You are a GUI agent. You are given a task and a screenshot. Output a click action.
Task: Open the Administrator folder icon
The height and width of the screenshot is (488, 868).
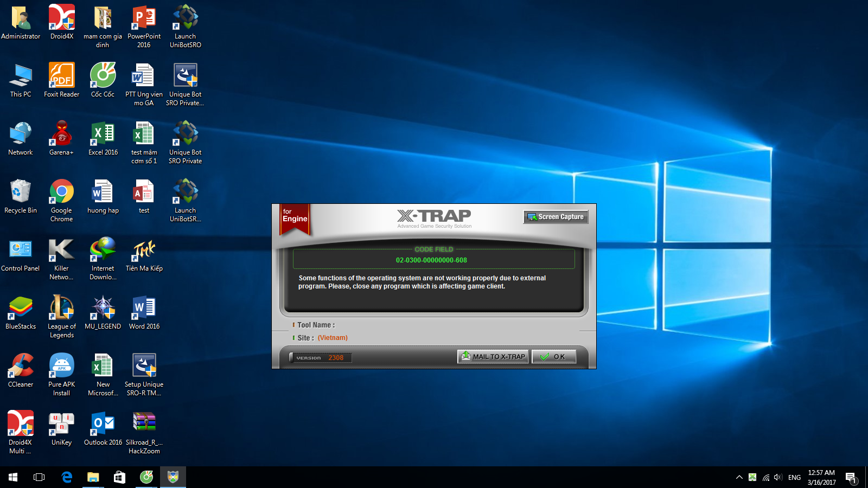(x=21, y=23)
